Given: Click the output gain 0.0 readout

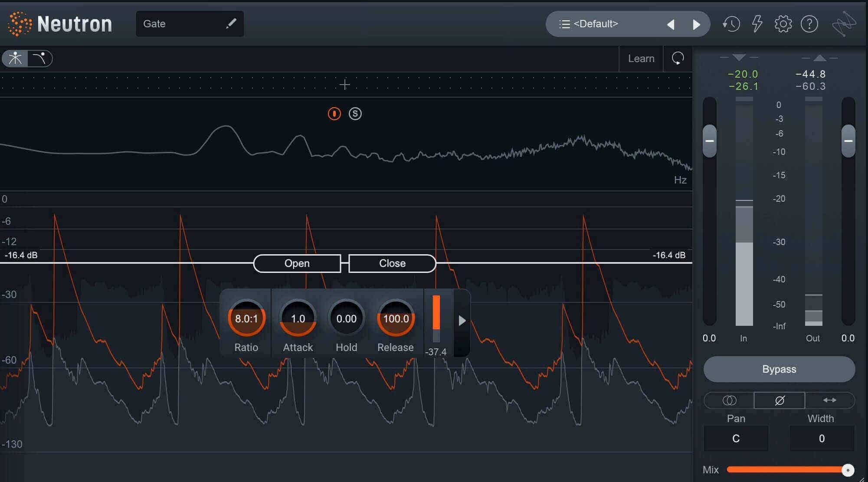Looking at the screenshot, I should pos(848,338).
